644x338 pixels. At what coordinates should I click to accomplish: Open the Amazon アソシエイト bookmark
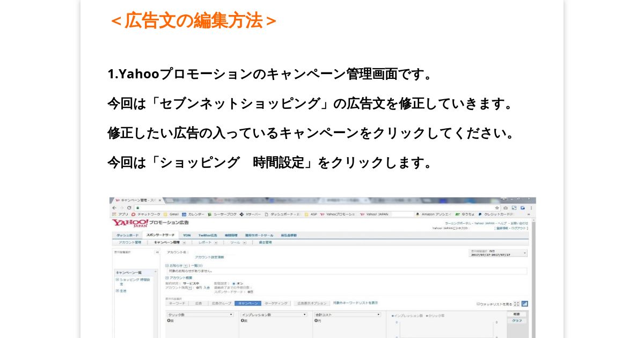coord(434,214)
